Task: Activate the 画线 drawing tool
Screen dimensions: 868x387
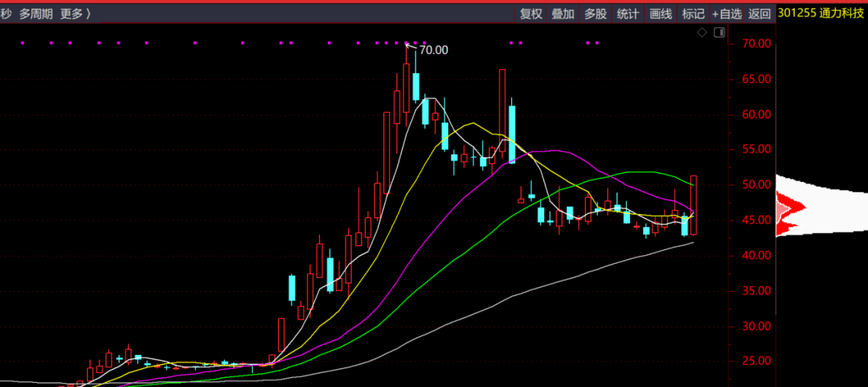Action: (661, 14)
